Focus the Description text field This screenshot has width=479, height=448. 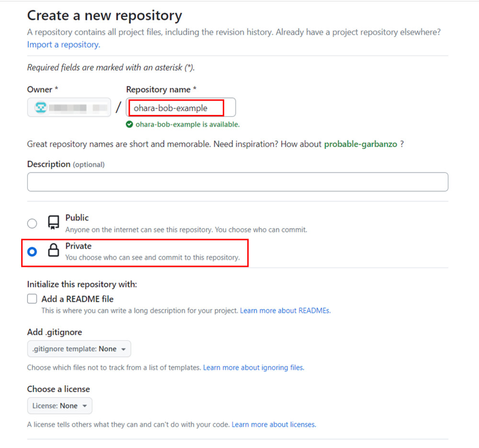pos(238,182)
